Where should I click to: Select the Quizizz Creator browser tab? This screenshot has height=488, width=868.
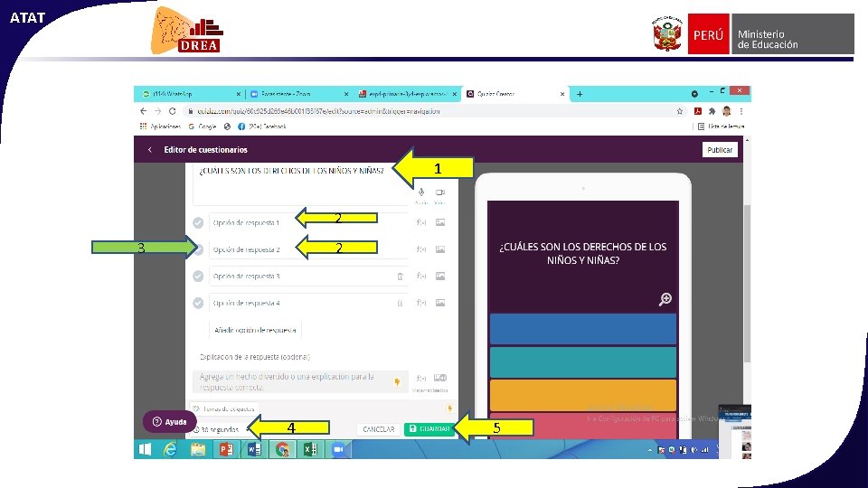(514, 94)
